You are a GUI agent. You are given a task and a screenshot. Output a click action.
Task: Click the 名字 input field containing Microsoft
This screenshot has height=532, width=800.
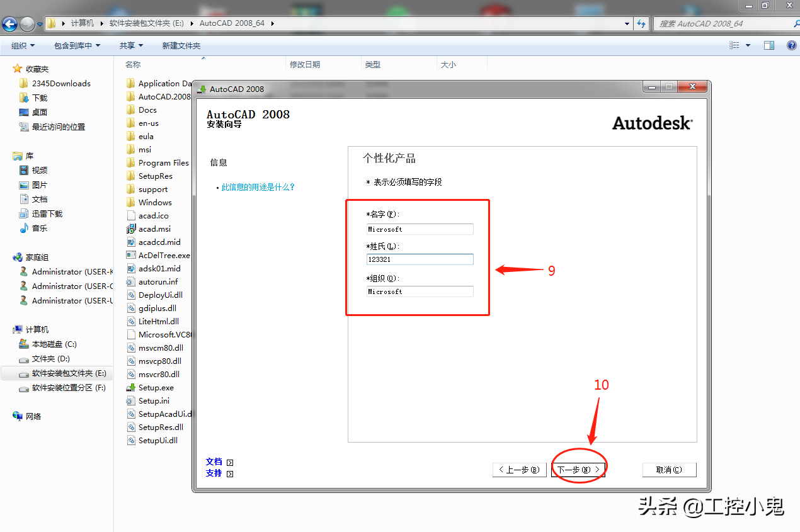point(420,229)
